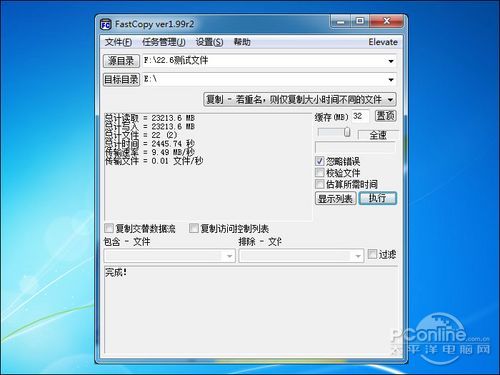Click the speed slider handle
The height and width of the screenshot is (375, 500).
pyautogui.click(x=347, y=132)
